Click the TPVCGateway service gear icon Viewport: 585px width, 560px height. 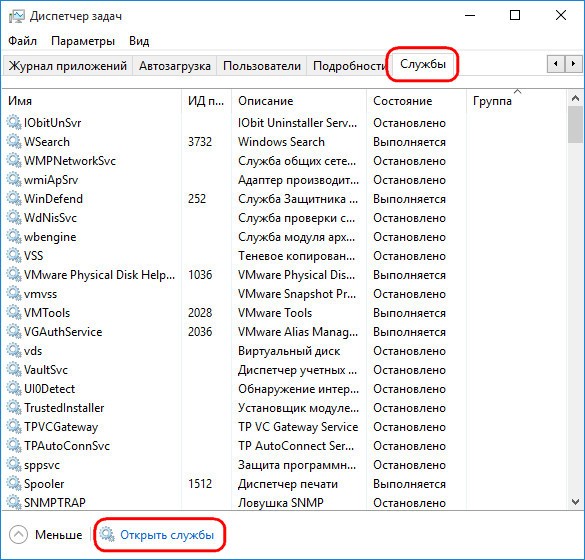tap(14, 427)
